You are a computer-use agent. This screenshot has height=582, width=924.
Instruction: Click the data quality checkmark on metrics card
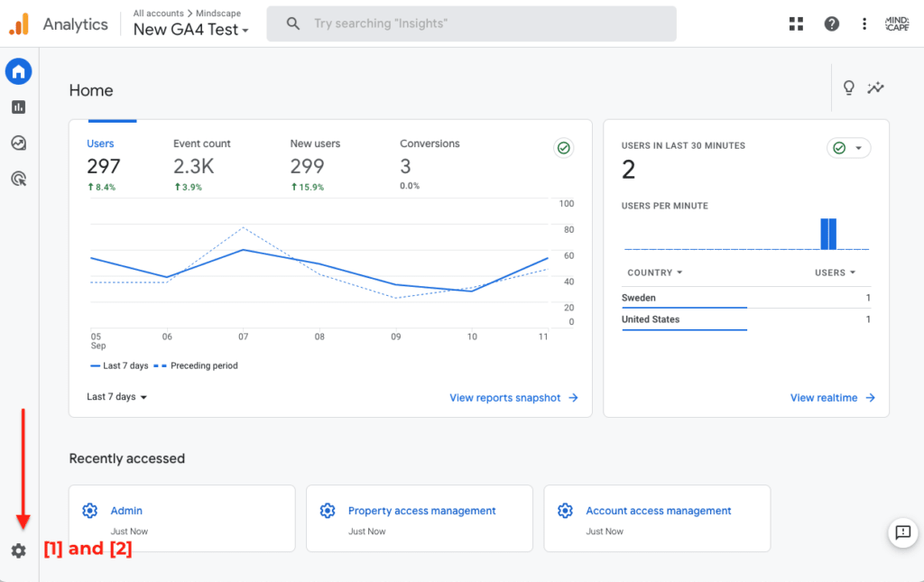(x=563, y=147)
